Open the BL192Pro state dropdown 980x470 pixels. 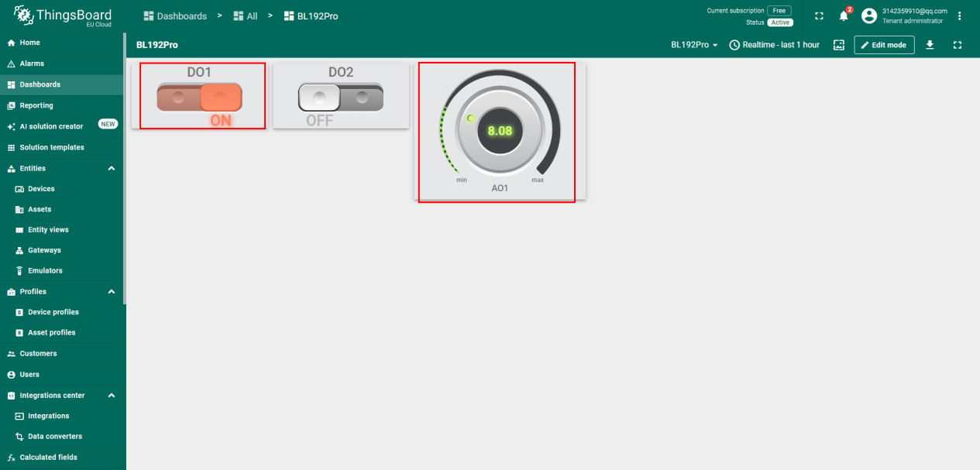(694, 45)
